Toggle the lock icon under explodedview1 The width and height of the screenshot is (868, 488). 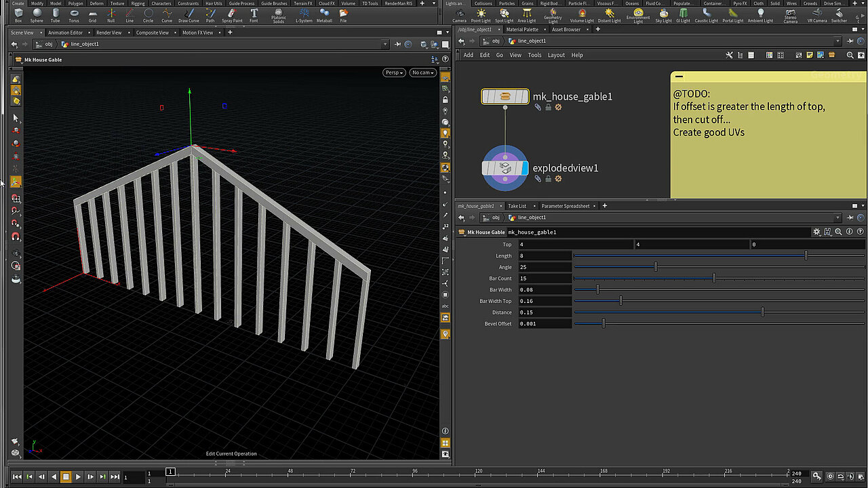[x=548, y=179]
